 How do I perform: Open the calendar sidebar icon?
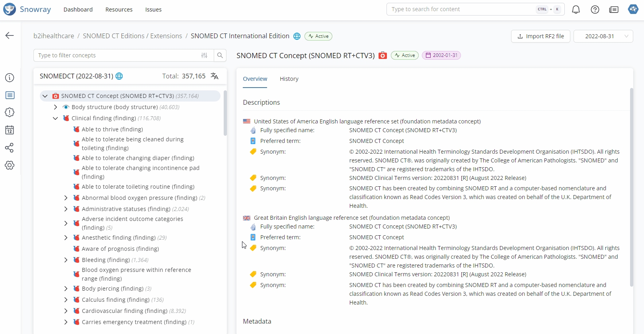coord(10,130)
